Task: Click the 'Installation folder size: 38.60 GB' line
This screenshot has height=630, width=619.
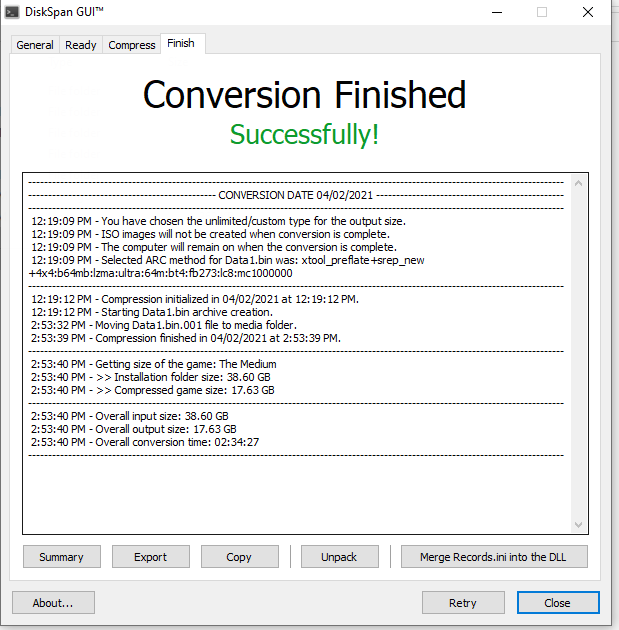Action: [x=151, y=377]
